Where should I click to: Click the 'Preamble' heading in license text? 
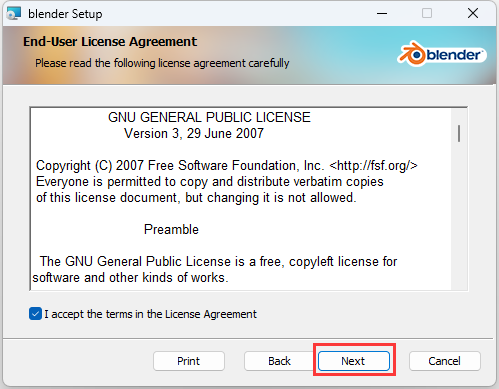[171, 229]
